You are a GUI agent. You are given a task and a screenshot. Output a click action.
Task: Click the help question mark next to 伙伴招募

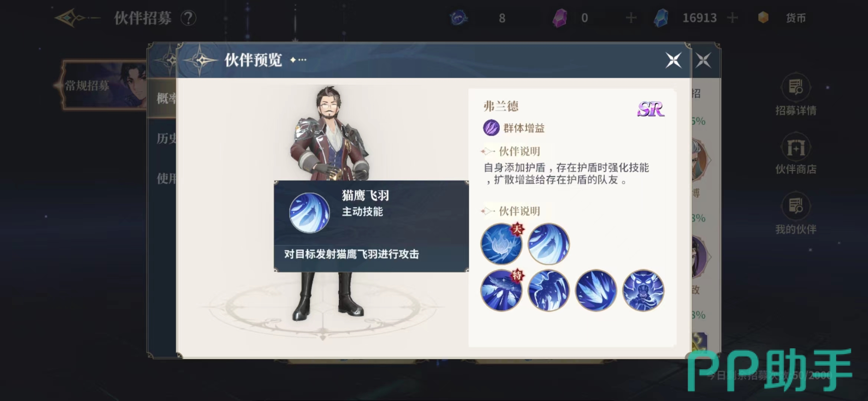188,18
